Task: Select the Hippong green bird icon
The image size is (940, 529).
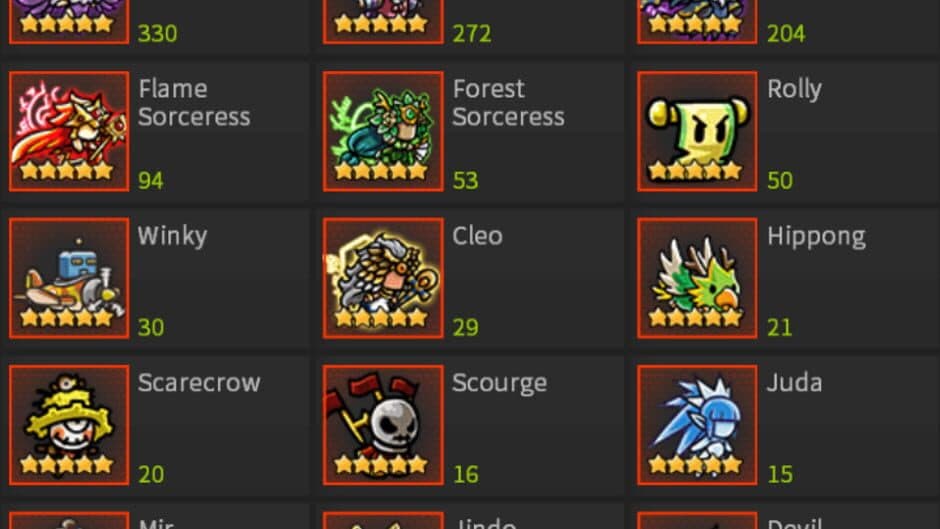Action: (x=697, y=278)
